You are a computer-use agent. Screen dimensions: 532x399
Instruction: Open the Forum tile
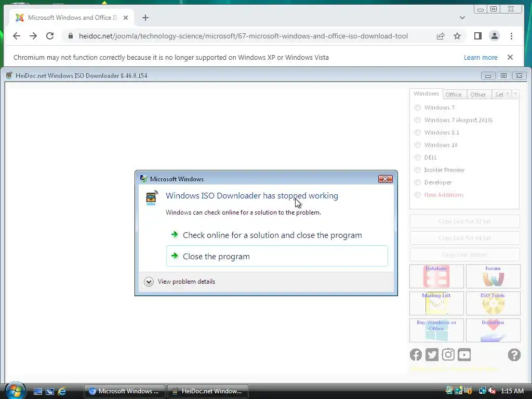coord(493,276)
